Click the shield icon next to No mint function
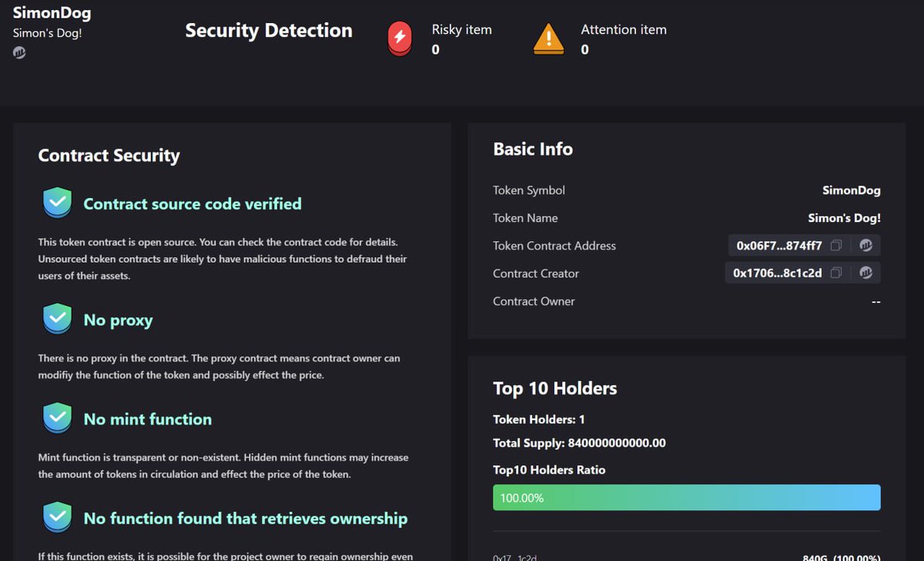Image resolution: width=924 pixels, height=561 pixels. [x=57, y=418]
